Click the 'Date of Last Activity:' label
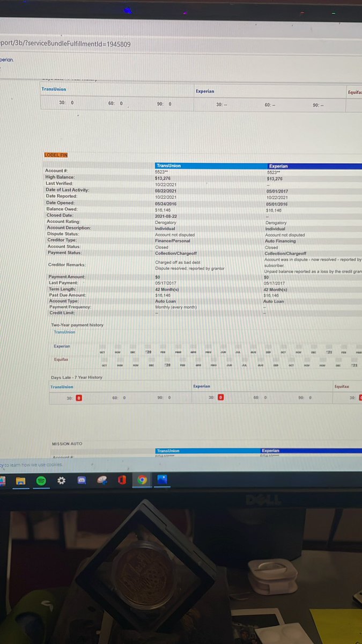This screenshot has width=362, height=644. coord(68,190)
